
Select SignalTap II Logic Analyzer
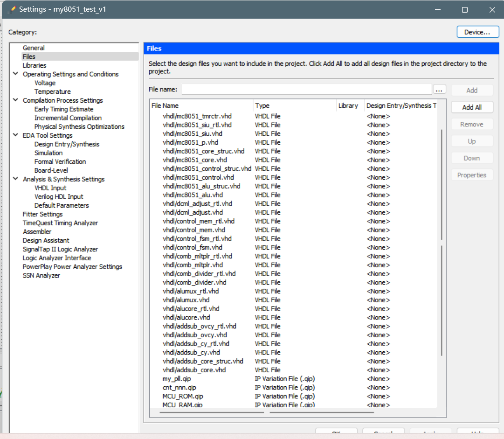(60, 249)
